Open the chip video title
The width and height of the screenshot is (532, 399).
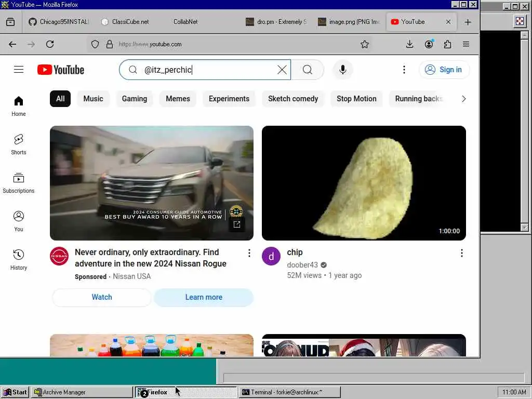click(295, 252)
